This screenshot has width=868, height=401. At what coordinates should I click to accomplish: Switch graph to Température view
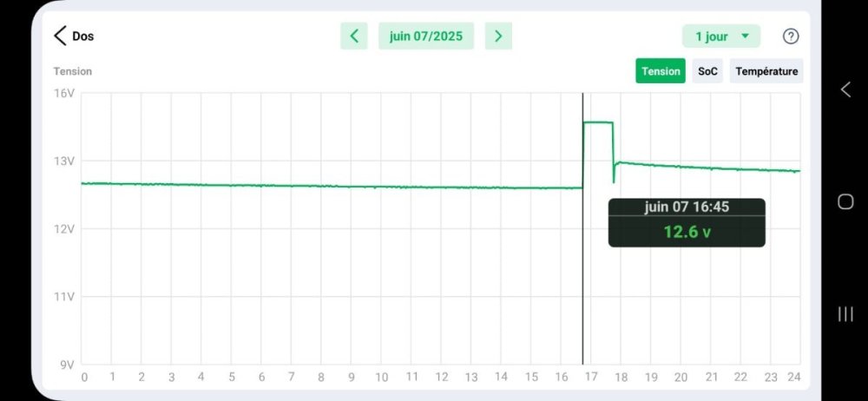click(766, 71)
